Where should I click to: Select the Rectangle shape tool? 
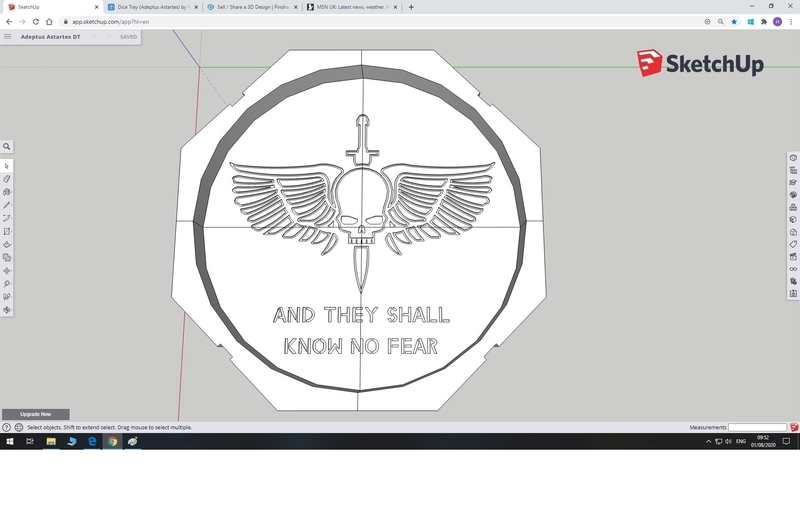coord(7,232)
